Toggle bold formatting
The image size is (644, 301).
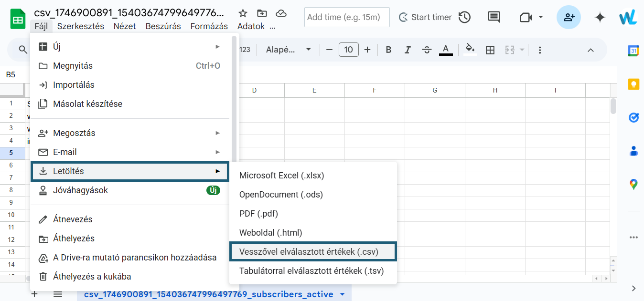(388, 50)
